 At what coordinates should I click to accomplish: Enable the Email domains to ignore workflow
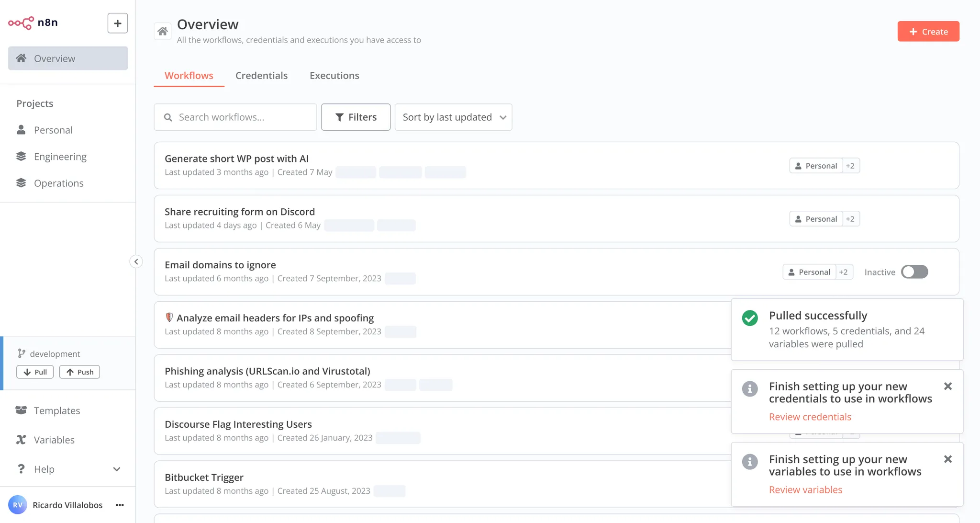914,272
